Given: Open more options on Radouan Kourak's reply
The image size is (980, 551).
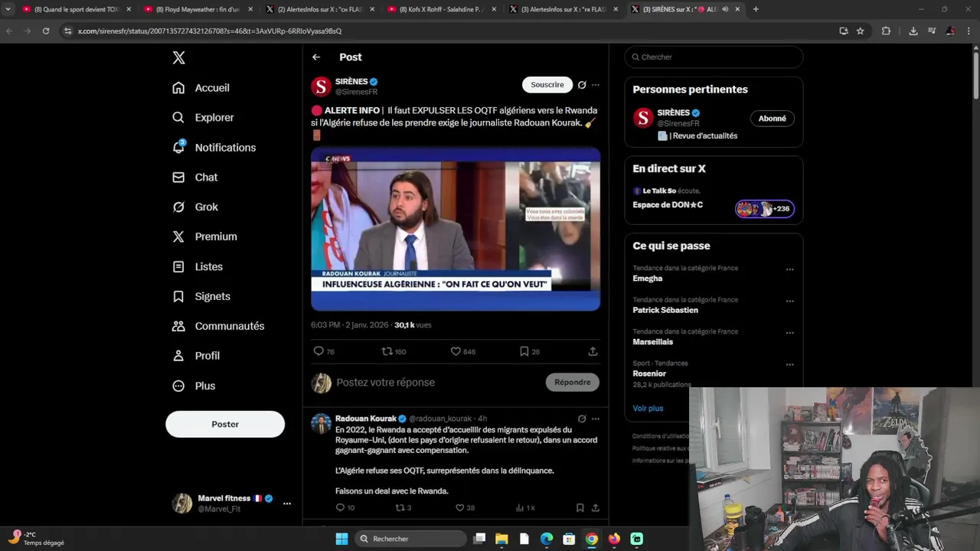Looking at the screenshot, I should pos(596,419).
